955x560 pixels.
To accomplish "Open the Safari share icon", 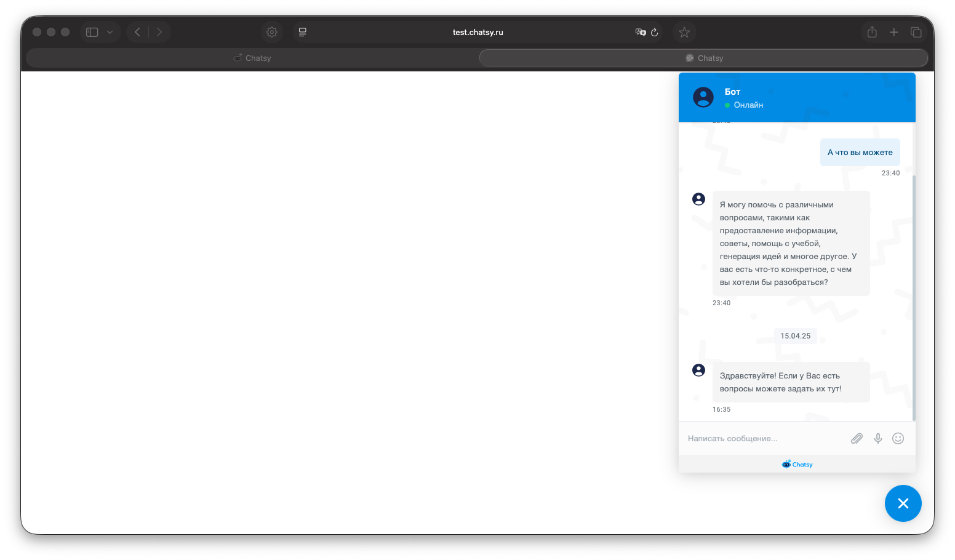I will [x=872, y=32].
